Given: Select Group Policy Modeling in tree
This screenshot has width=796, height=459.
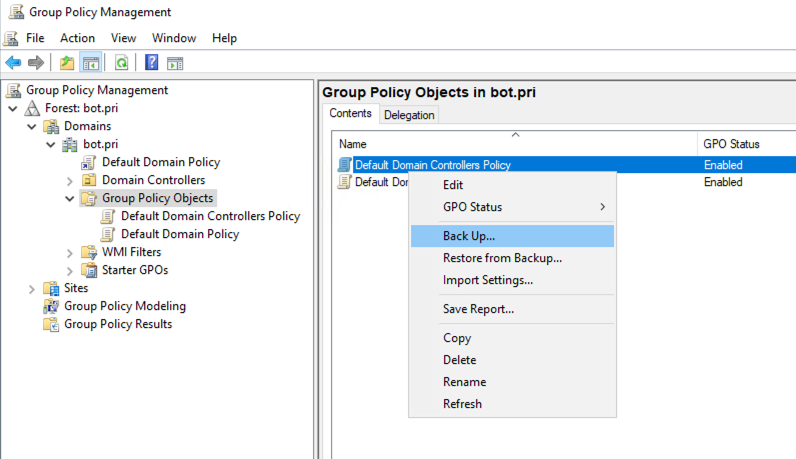Looking at the screenshot, I should click(125, 306).
